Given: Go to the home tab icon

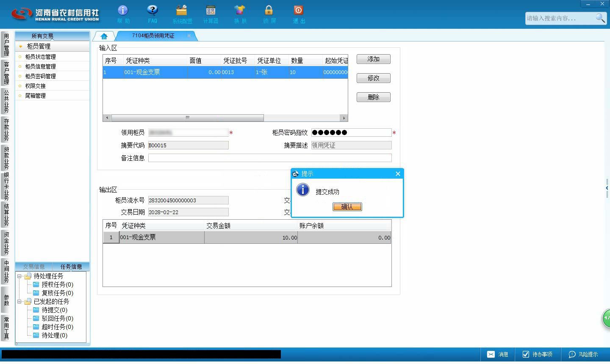Looking at the screenshot, I should click(x=104, y=36).
